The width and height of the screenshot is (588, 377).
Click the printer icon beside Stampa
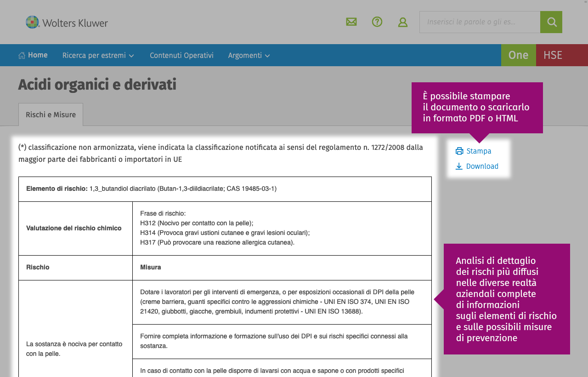click(459, 151)
